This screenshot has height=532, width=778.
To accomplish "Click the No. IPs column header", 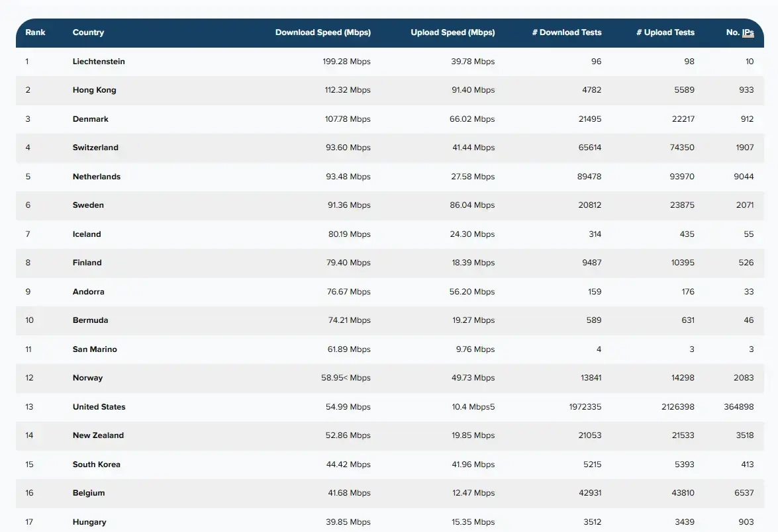I will pyautogui.click(x=740, y=32).
